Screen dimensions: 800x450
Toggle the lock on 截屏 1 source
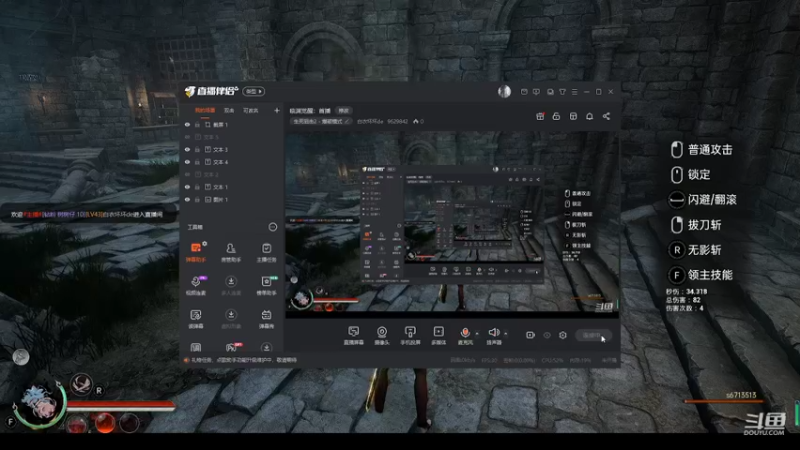(197, 124)
